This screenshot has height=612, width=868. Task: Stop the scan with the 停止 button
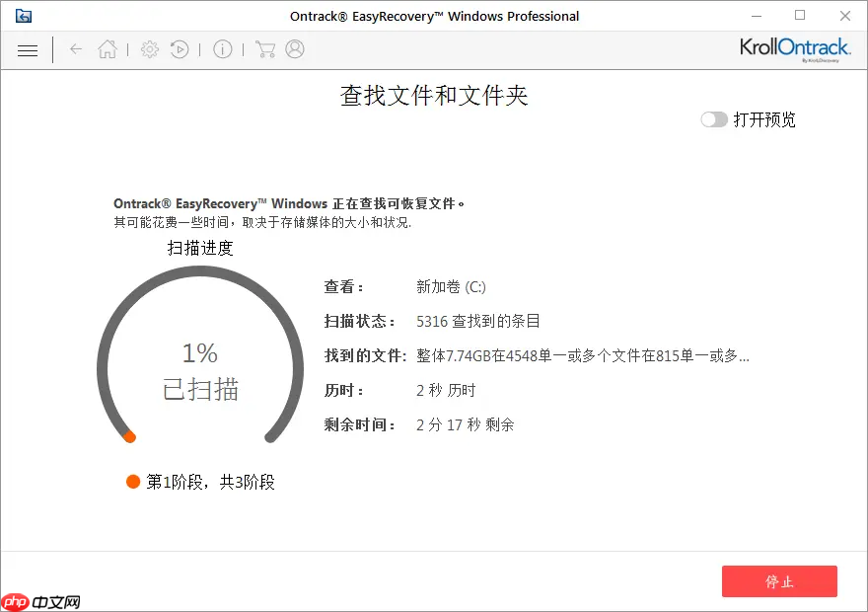point(779,581)
